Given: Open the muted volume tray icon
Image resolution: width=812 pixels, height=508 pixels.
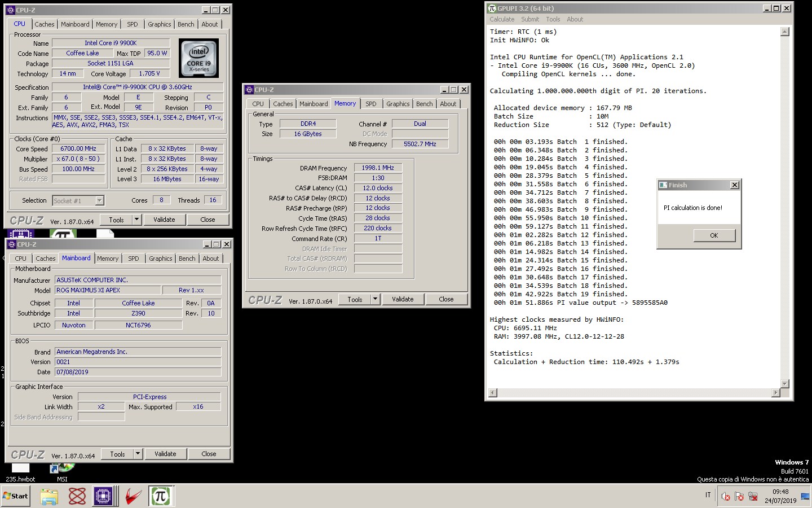Looking at the screenshot, I should pos(726,497).
